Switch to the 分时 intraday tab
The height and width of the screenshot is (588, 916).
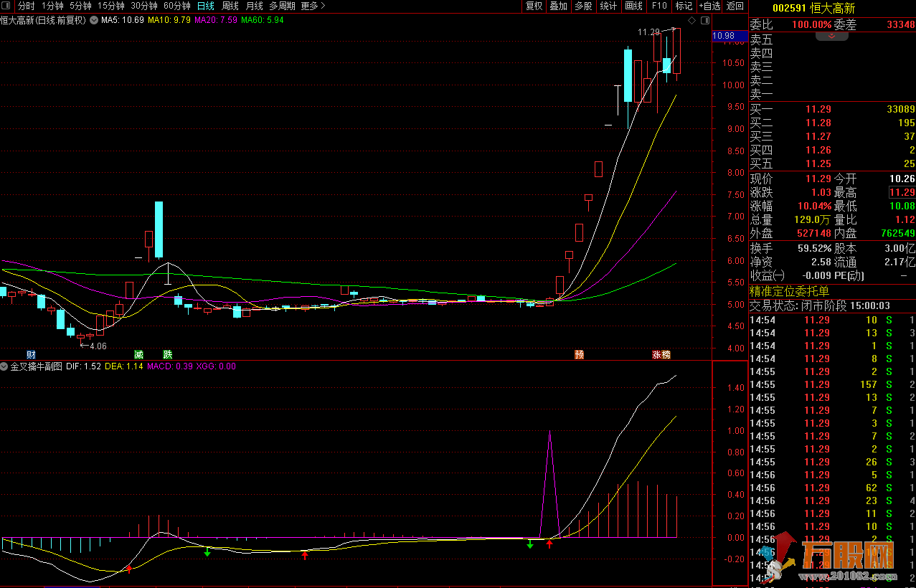tap(26, 6)
